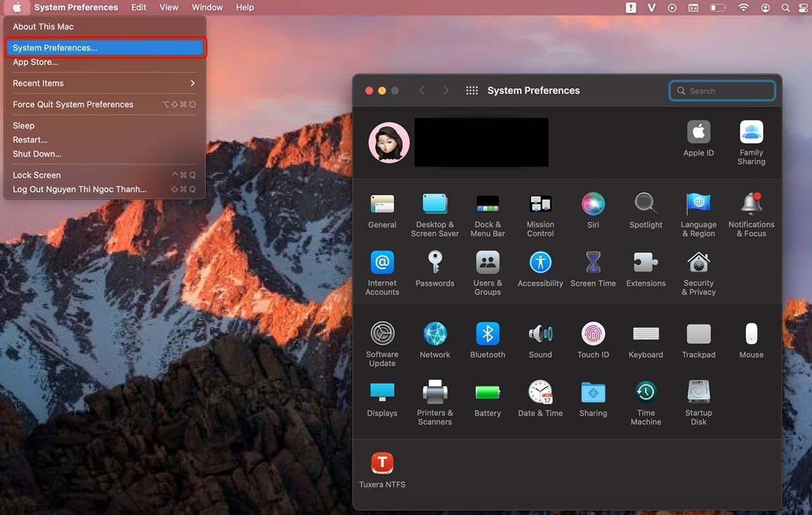Image resolution: width=812 pixels, height=515 pixels.
Task: Click the user profile avatar picture
Action: (389, 143)
